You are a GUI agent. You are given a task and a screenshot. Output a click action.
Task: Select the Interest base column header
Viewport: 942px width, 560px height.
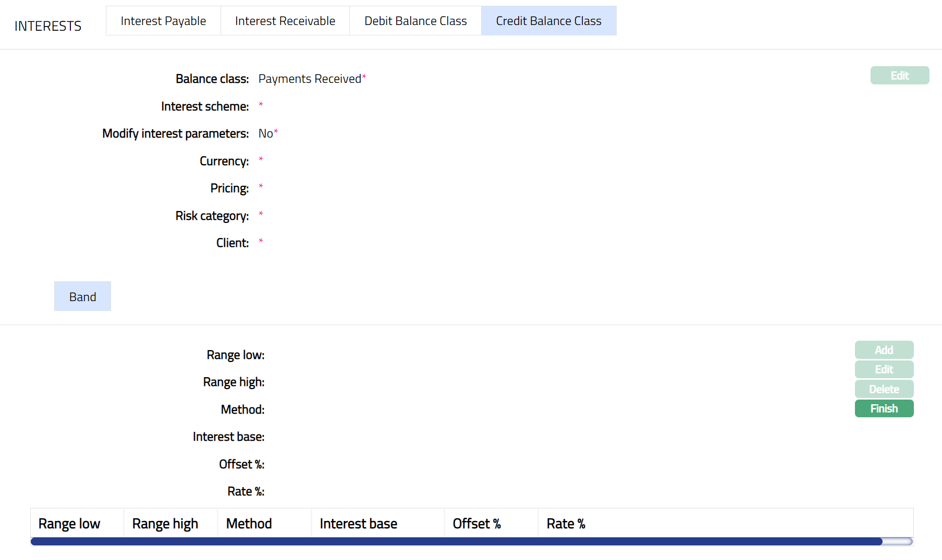(x=358, y=524)
